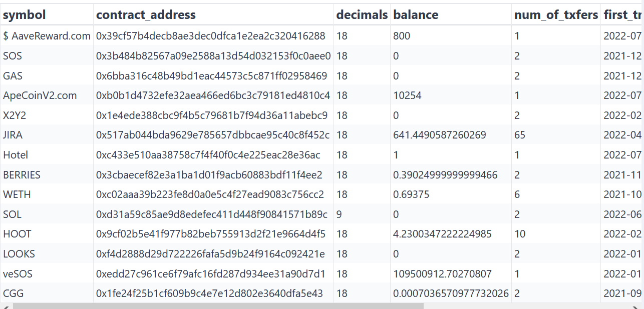Click balance value 641.4490587260269
The width and height of the screenshot is (644, 309).
pos(440,135)
